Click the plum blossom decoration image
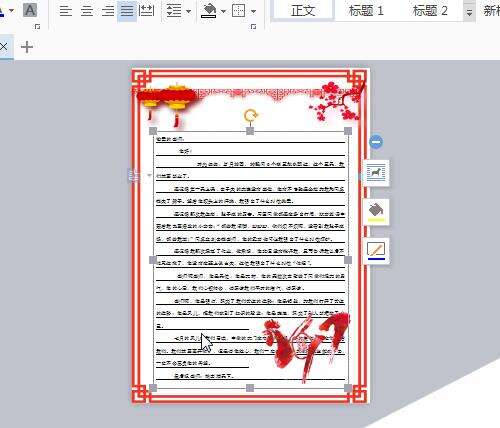Image resolution: width=500 pixels, height=428 pixels. (x=337, y=100)
